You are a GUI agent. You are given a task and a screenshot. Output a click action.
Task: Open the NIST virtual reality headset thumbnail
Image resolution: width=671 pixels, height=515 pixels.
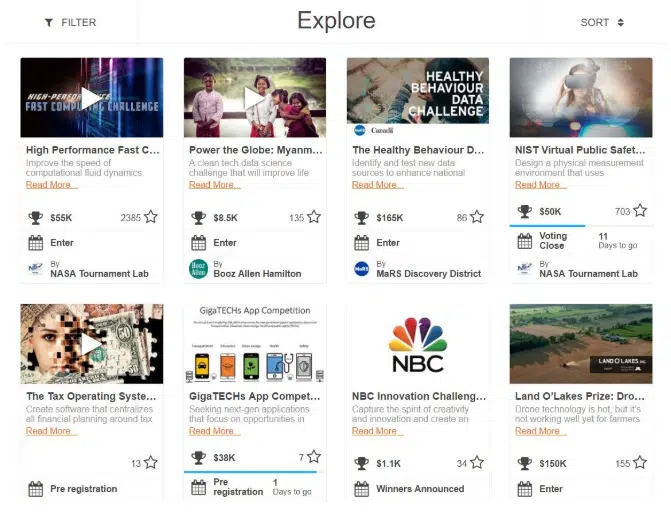point(581,98)
